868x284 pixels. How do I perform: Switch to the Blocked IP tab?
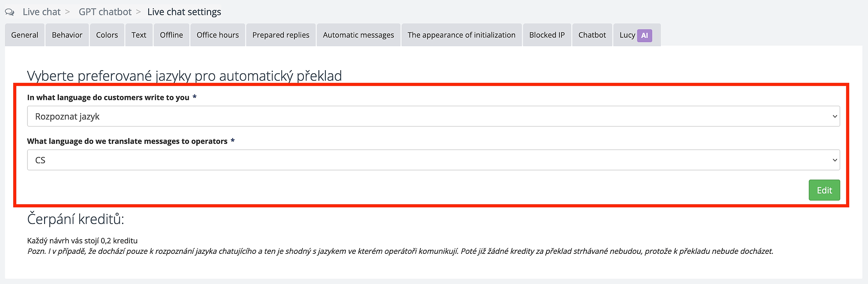pos(547,35)
